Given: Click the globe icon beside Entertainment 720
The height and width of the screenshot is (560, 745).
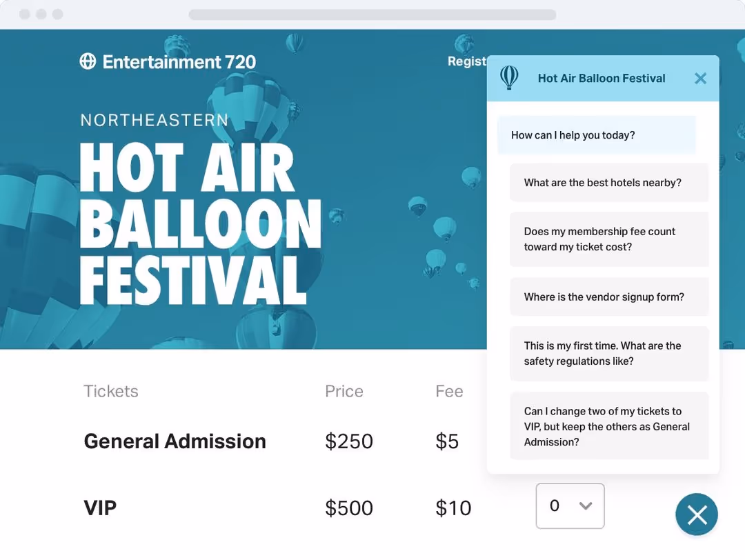Looking at the screenshot, I should (88, 61).
